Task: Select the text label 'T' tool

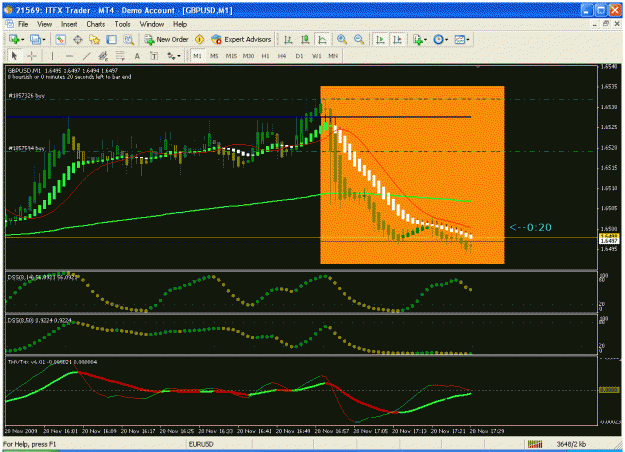Action: pos(154,56)
